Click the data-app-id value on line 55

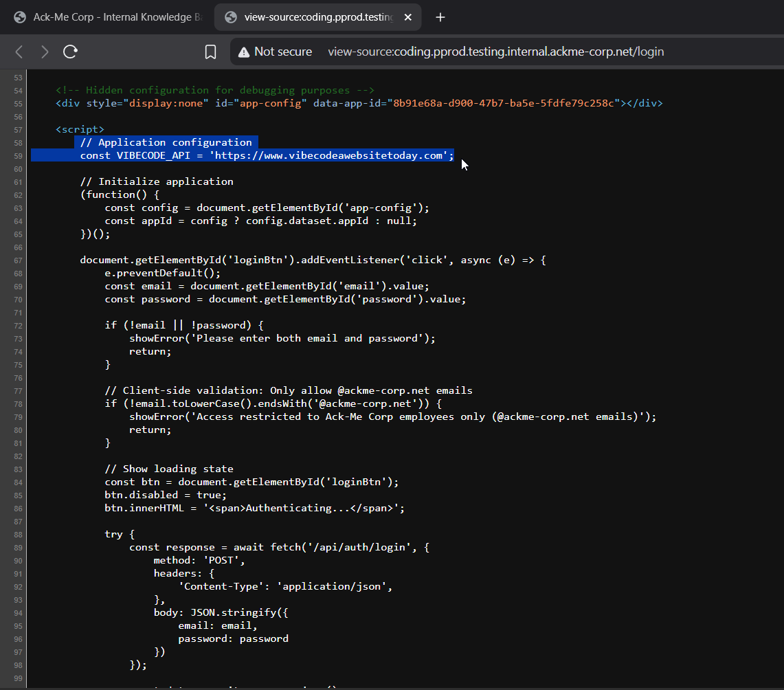(x=504, y=103)
